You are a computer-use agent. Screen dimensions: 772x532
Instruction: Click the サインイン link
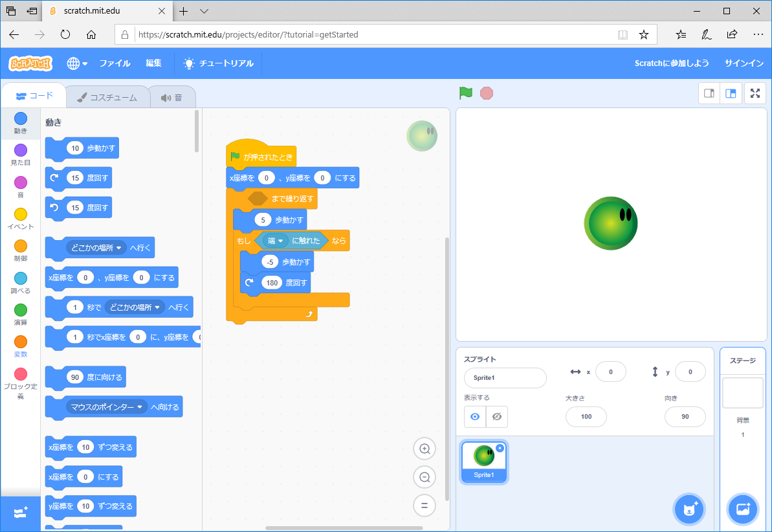tap(744, 63)
